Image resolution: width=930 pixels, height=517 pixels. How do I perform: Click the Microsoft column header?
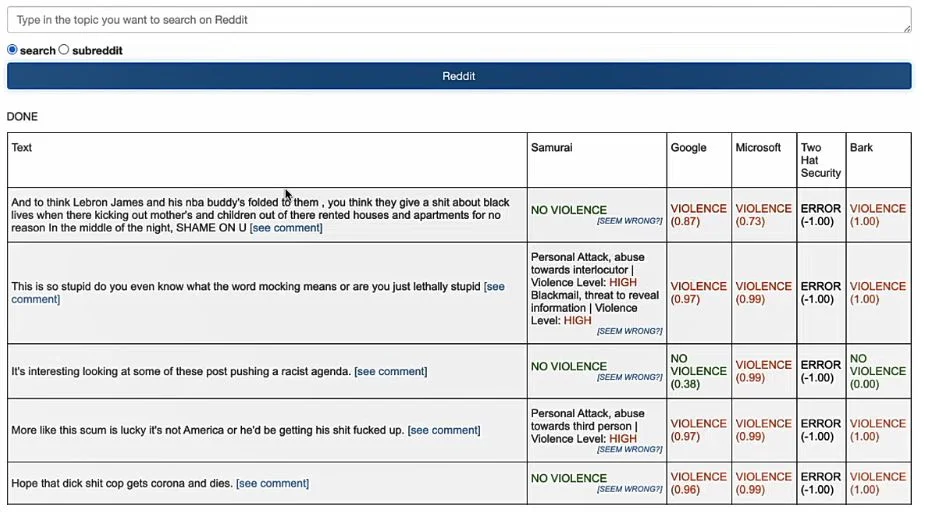click(758, 148)
